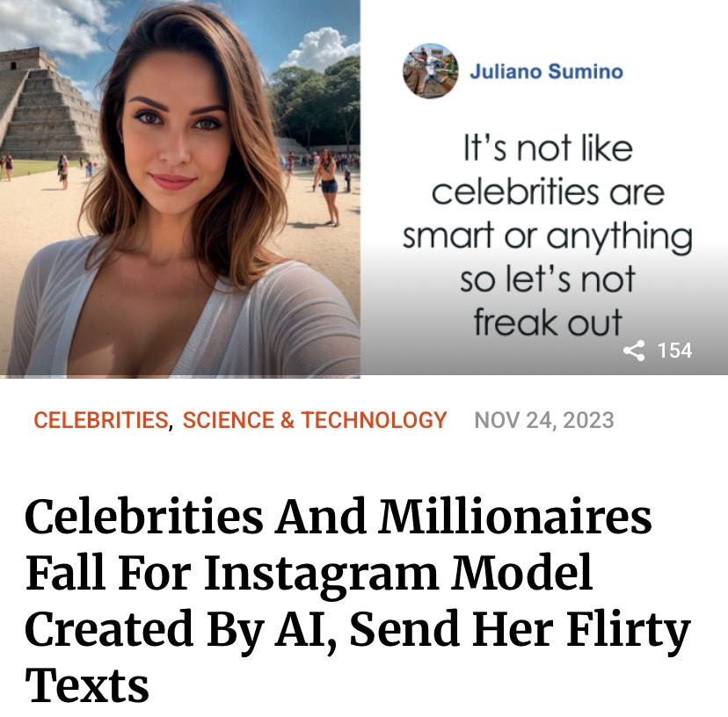Click the share icon beside 154
This screenshot has height=717, width=728.
[x=634, y=351]
